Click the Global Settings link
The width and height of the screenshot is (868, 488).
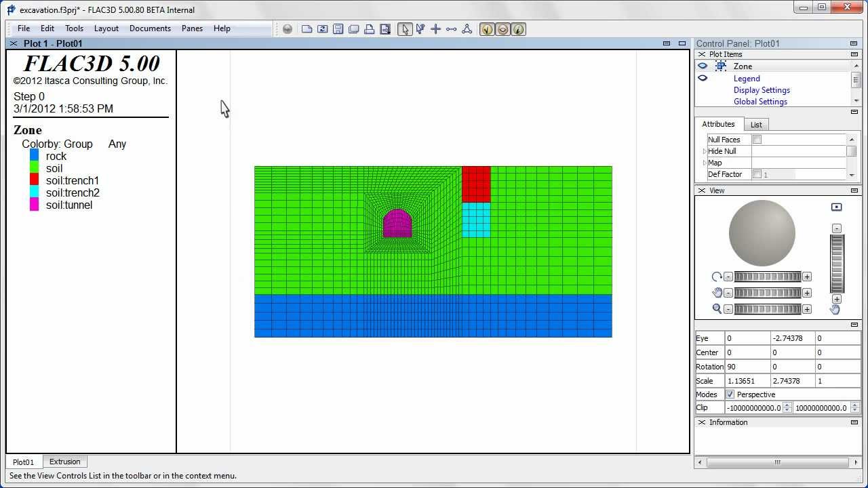pos(760,102)
